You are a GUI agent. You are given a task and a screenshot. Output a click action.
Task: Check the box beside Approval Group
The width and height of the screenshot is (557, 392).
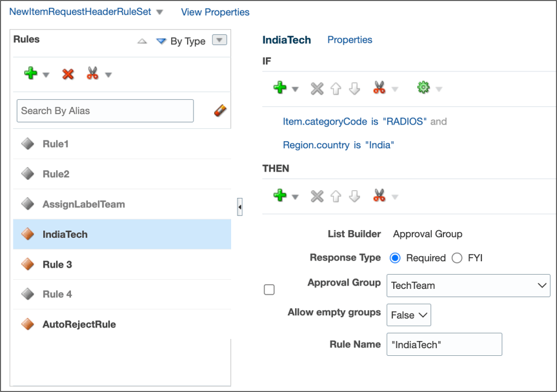point(268,289)
